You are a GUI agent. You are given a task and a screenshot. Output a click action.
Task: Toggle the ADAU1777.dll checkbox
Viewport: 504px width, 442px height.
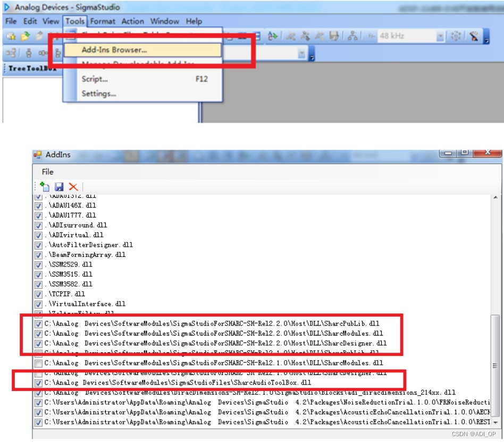click(x=39, y=216)
